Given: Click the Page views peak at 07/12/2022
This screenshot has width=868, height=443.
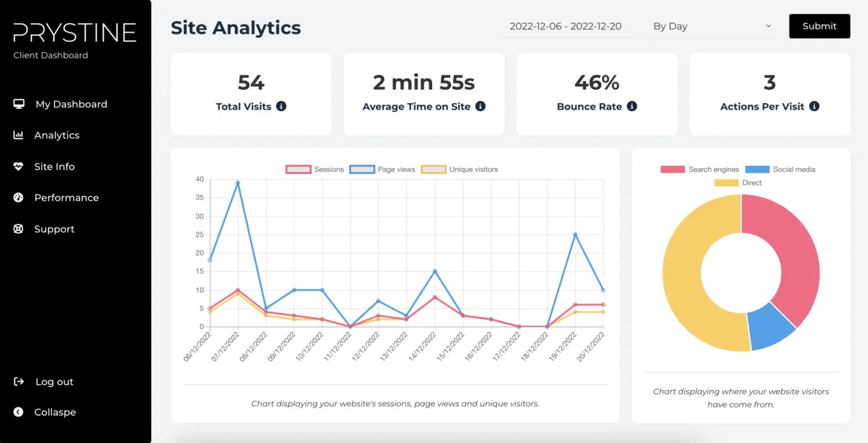Looking at the screenshot, I should (x=237, y=183).
